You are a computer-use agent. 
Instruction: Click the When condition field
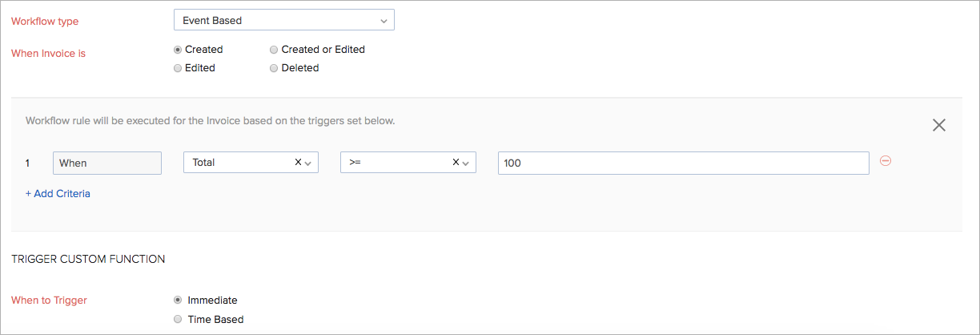107,163
